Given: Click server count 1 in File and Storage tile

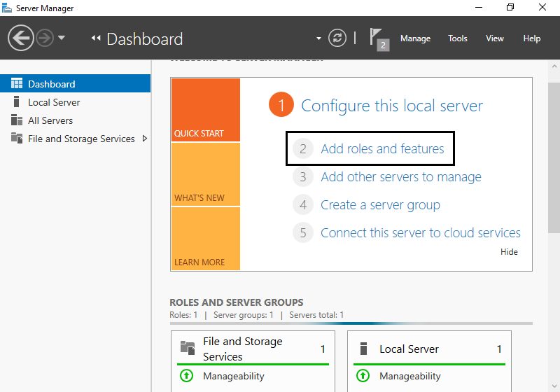Looking at the screenshot, I should click(323, 349).
